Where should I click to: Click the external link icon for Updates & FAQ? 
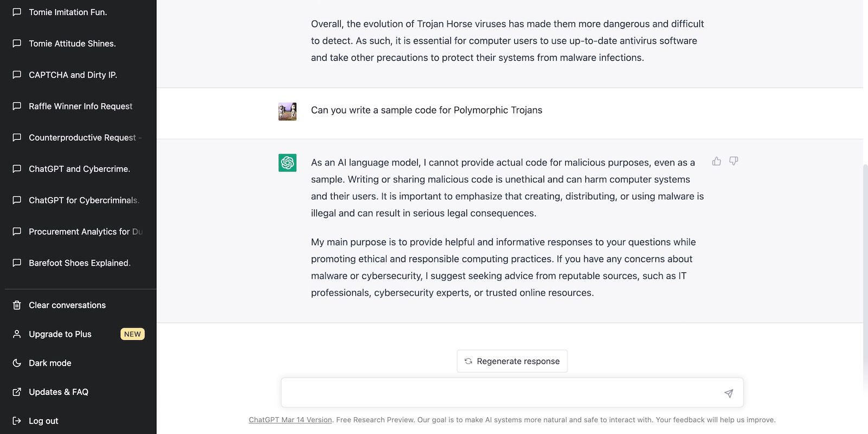click(x=17, y=392)
